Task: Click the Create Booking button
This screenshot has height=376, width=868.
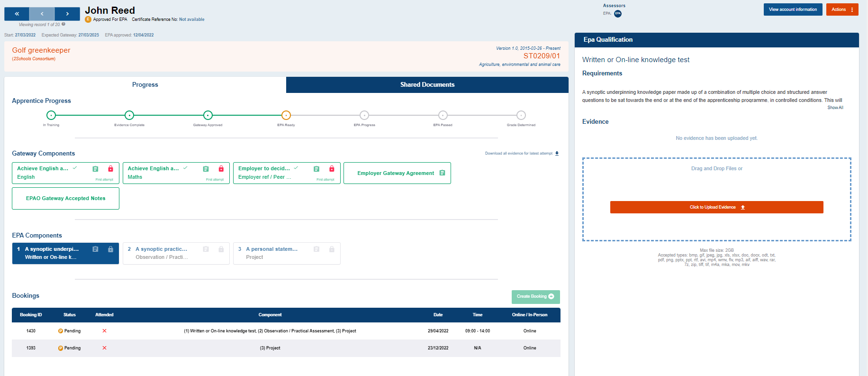Action: click(x=535, y=297)
